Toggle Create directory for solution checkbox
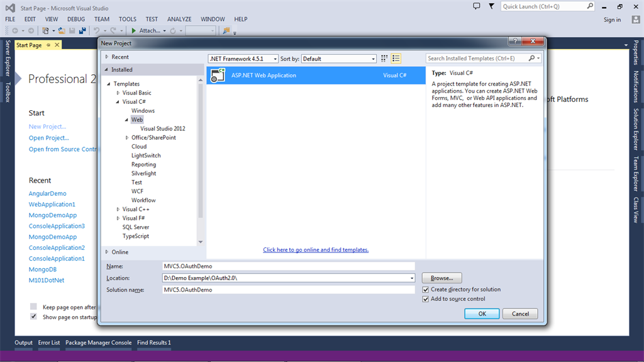The image size is (644, 362). pos(426,290)
